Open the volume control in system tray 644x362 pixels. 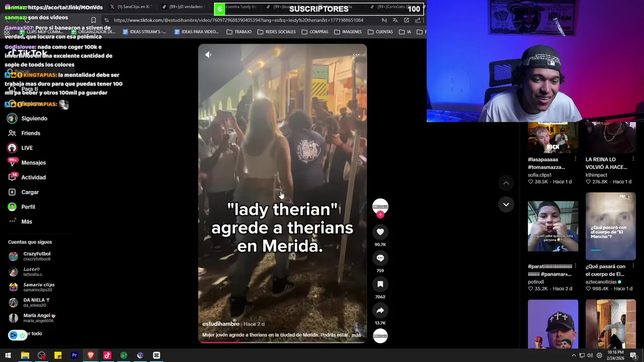coord(590,355)
